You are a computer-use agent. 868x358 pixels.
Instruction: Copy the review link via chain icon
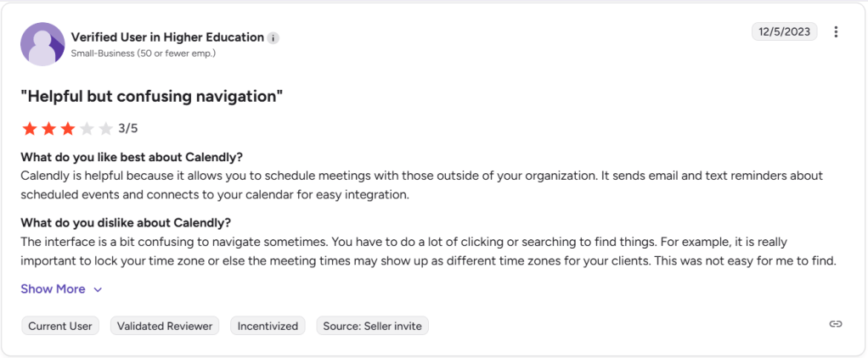tap(836, 324)
